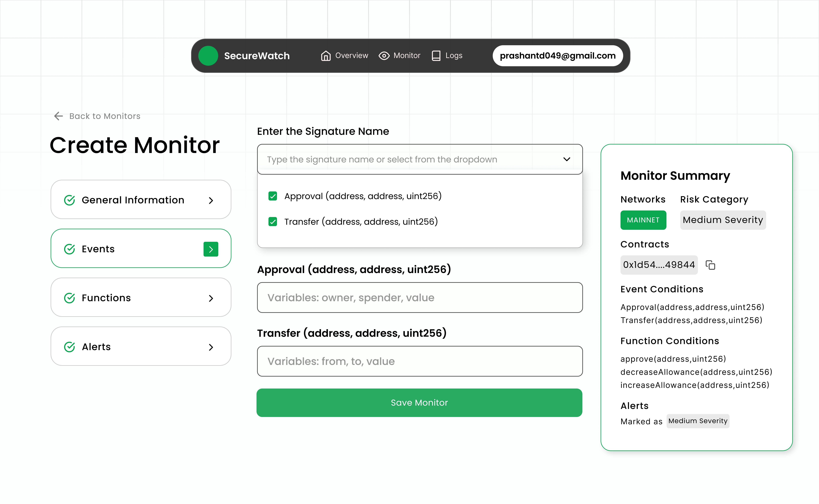Click the MAINNET network badge
The width and height of the screenshot is (819, 504).
click(643, 220)
